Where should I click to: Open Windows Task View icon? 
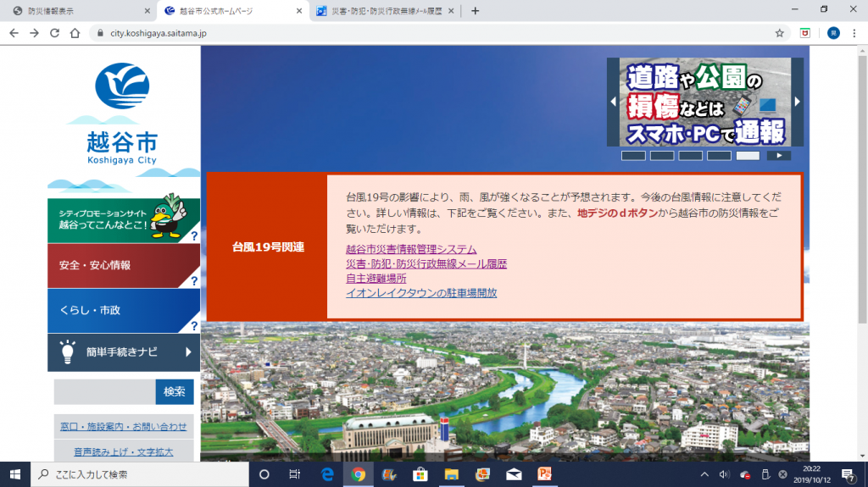[295, 474]
